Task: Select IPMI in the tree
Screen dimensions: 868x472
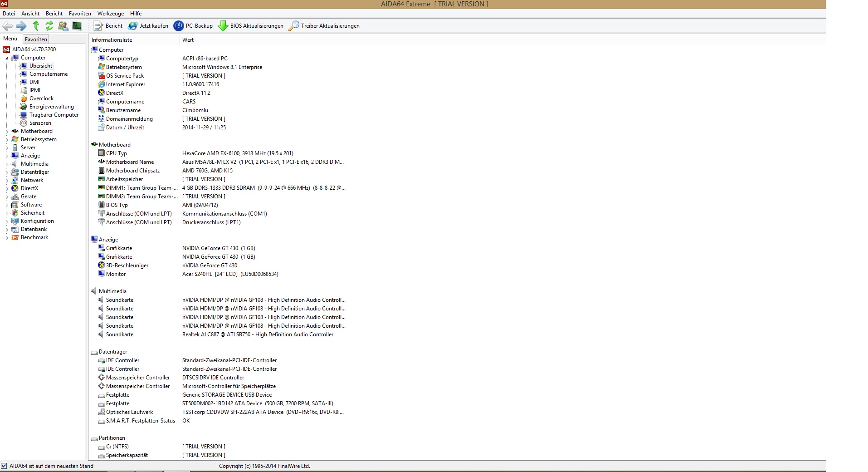Action: [x=35, y=90]
